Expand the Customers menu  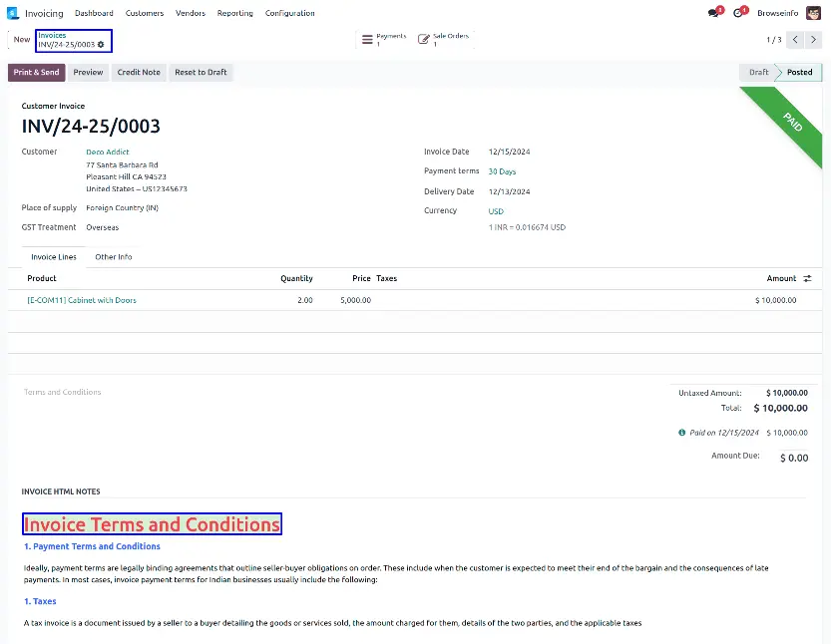click(x=145, y=13)
